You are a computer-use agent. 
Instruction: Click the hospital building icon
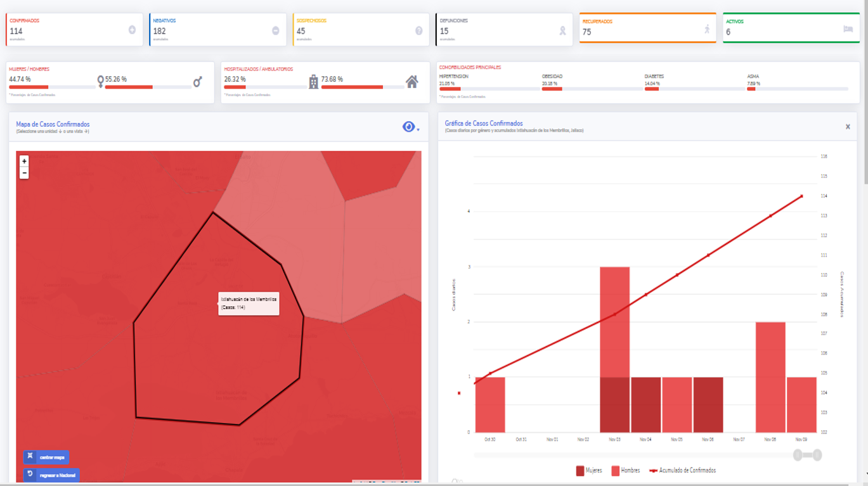[313, 82]
